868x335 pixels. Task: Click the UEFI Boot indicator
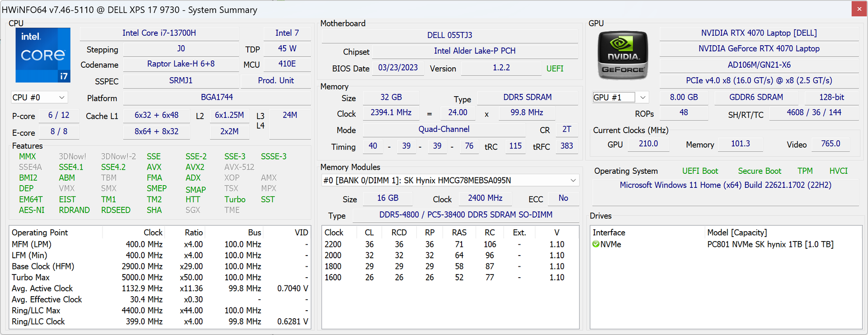(700, 171)
